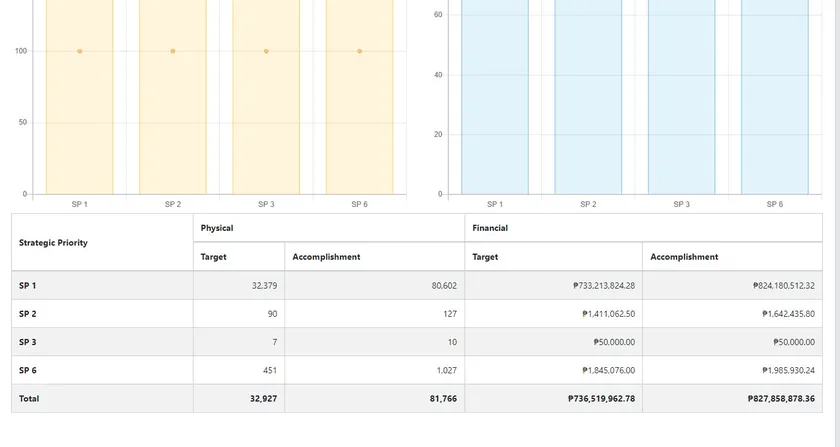Click the 451 physical target cell

[239, 370]
